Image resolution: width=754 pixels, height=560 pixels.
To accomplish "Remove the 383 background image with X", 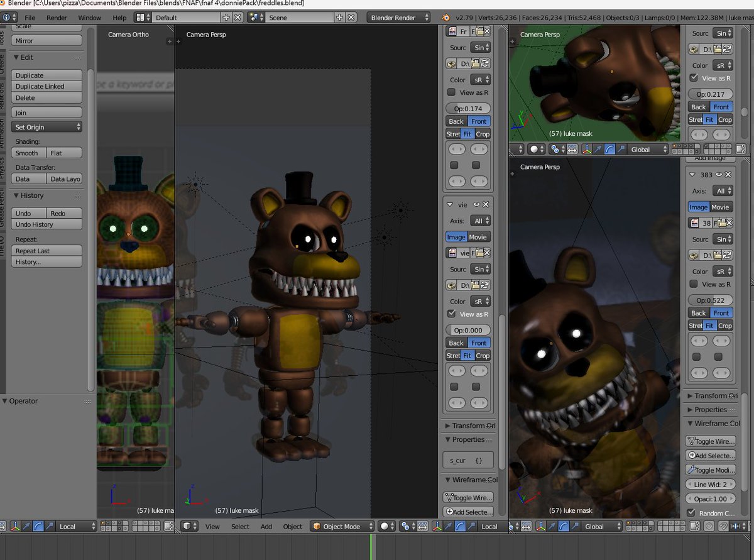I will [728, 175].
